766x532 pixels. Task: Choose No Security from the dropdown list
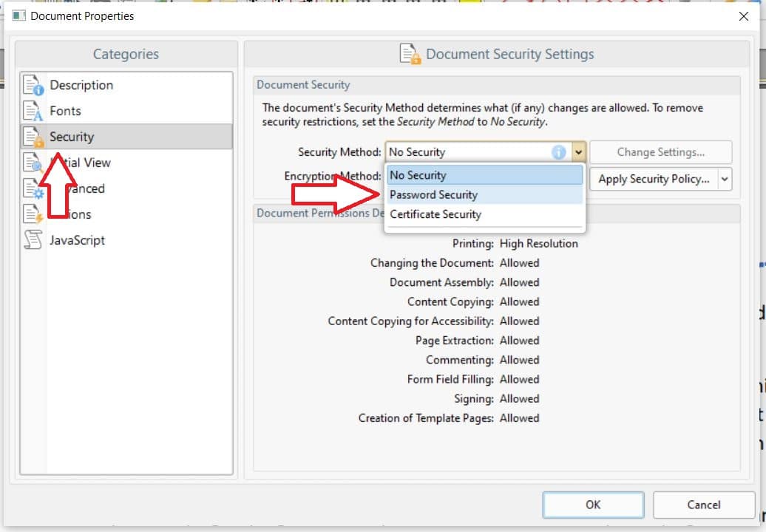pyautogui.click(x=484, y=175)
